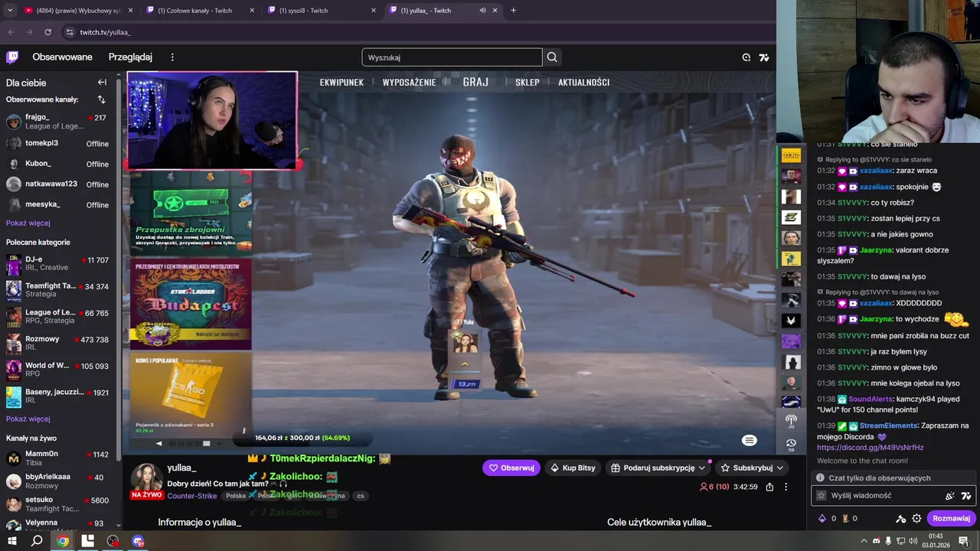The width and height of the screenshot is (980, 551).
Task: Open the emote picker in the chat box
Action: 950,496
